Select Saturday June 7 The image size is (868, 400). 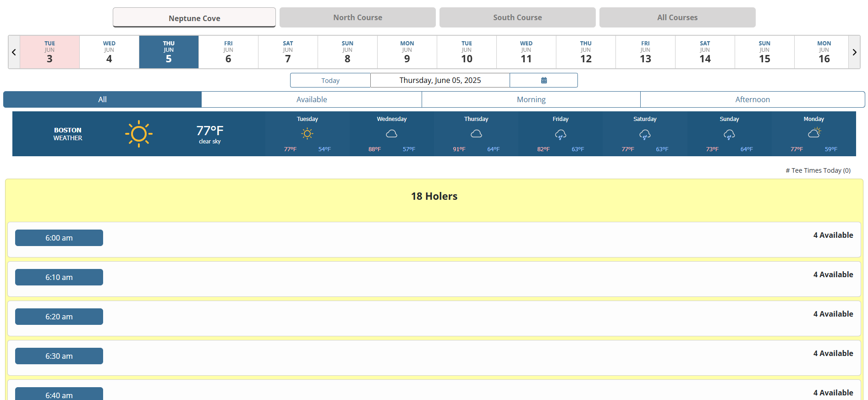tap(288, 52)
